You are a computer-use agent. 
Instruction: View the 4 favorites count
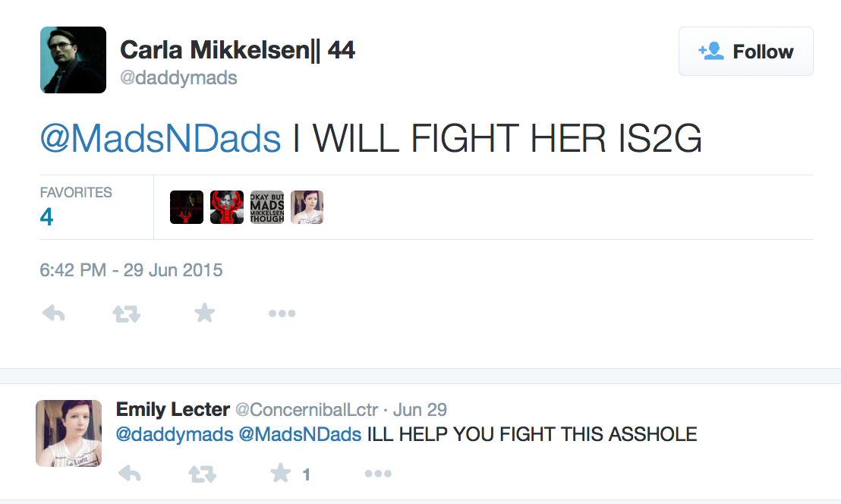click(47, 217)
